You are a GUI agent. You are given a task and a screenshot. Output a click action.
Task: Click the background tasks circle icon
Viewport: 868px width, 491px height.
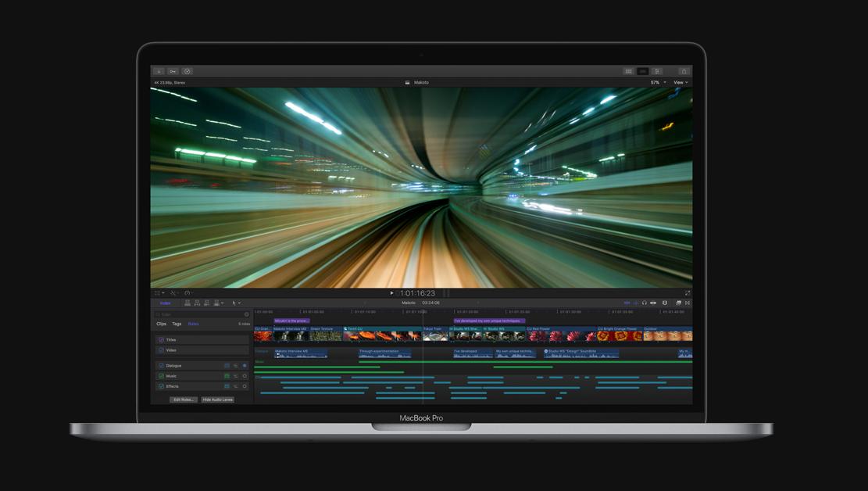187,71
